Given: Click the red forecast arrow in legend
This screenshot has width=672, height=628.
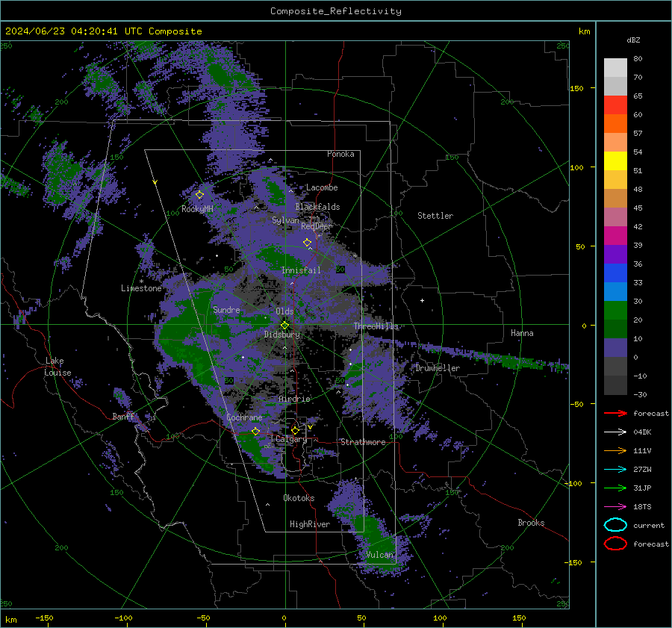Looking at the screenshot, I should pyautogui.click(x=615, y=413).
